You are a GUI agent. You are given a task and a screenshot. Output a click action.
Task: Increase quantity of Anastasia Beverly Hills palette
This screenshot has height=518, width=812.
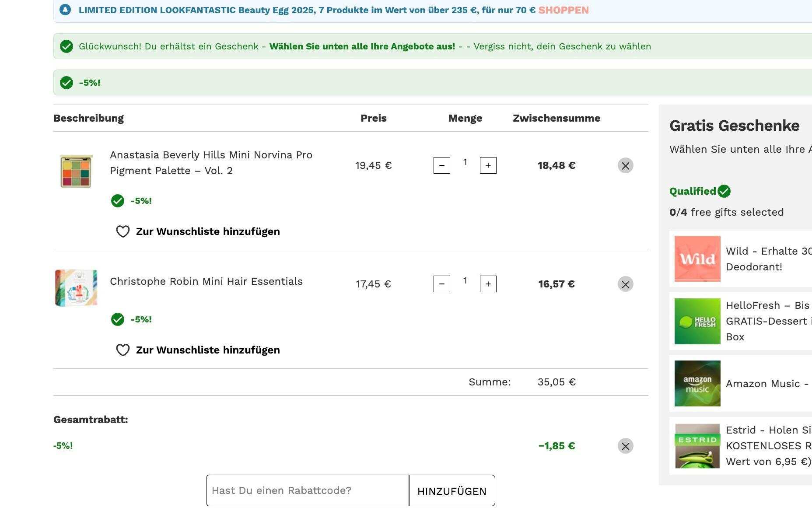[x=488, y=165]
